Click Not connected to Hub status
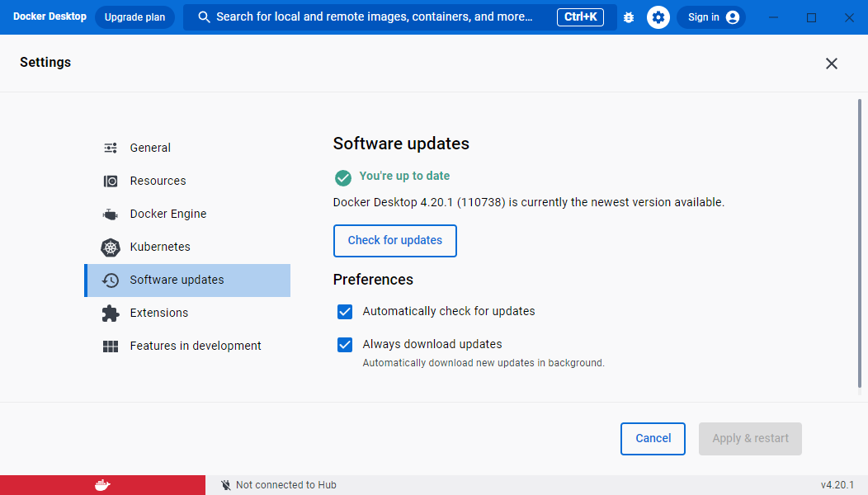868x495 pixels. pos(277,485)
